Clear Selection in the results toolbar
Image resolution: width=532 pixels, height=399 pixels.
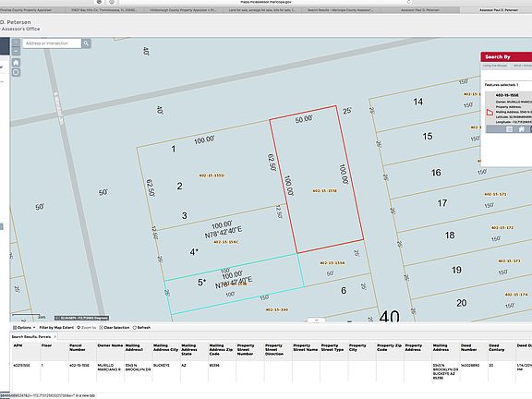115,327
